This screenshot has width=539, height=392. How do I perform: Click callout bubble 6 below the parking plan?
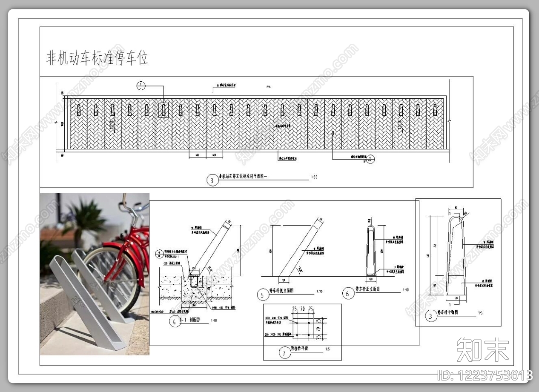click(x=371, y=159)
